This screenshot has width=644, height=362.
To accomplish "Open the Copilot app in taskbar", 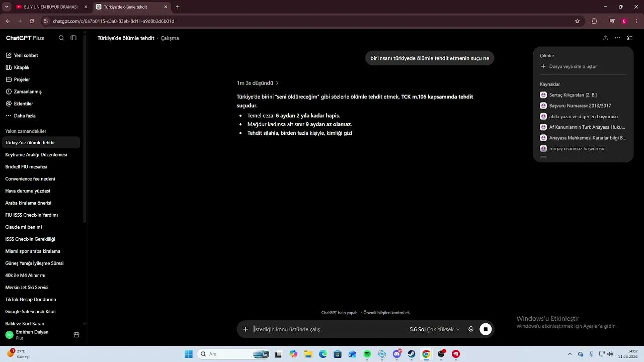I will point(293,354).
